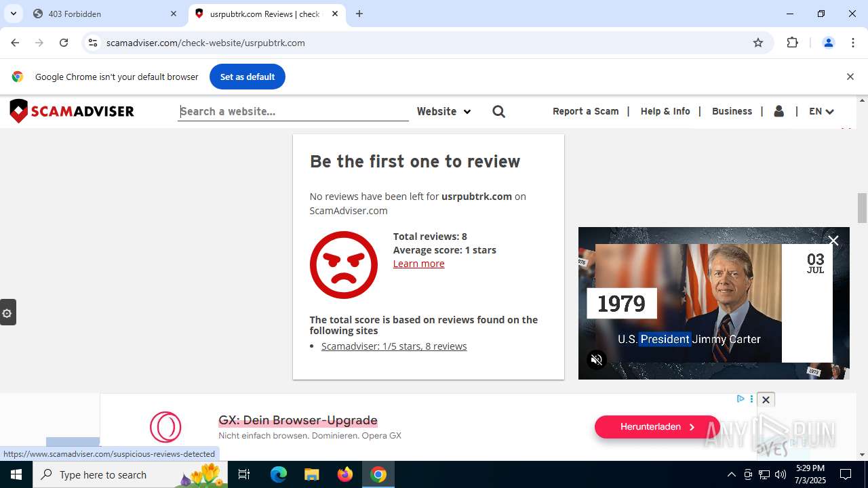The image size is (868, 488).
Task: Focus the Search a website field
Action: tap(293, 111)
